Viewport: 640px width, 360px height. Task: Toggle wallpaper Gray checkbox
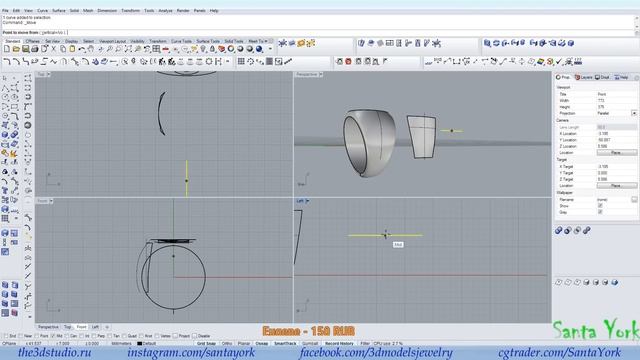click(x=600, y=212)
